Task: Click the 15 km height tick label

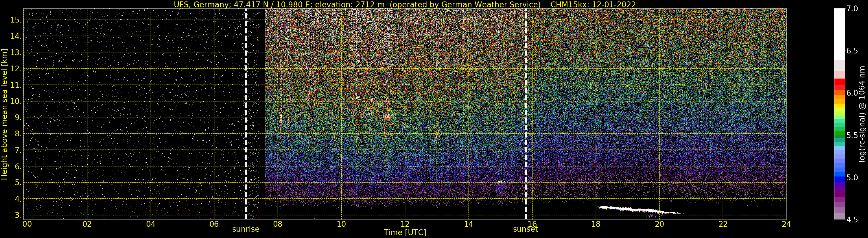Action: [16, 20]
